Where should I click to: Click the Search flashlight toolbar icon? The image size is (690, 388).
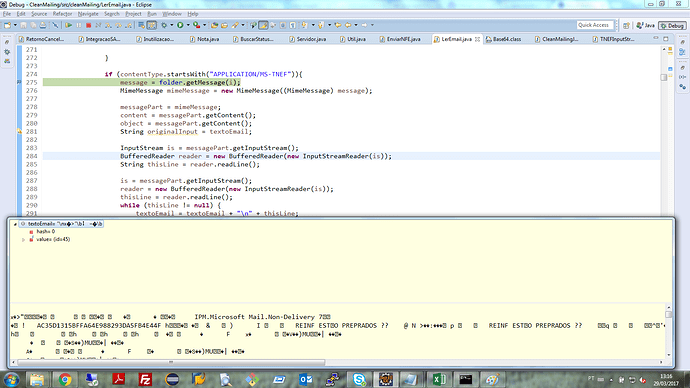pos(235,25)
